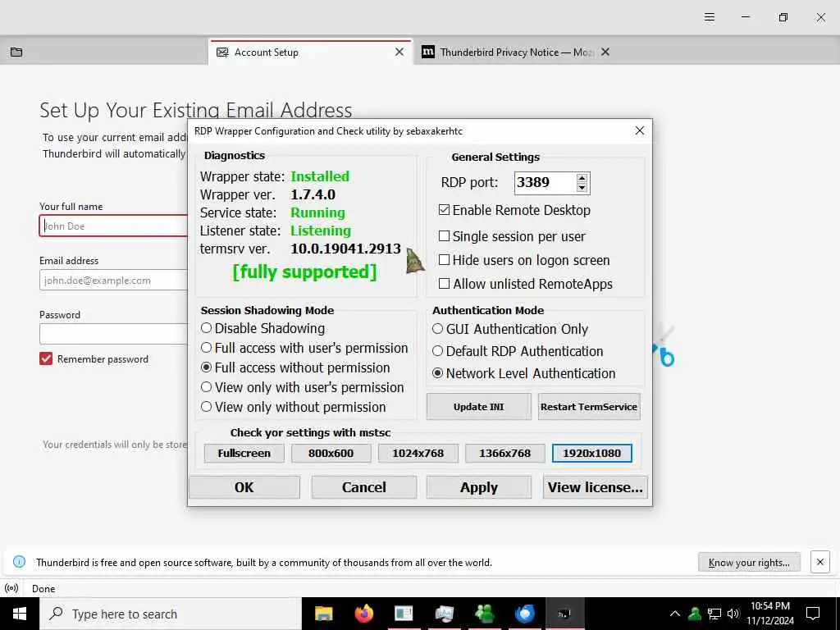The width and height of the screenshot is (840, 630).
Task: Test mstsc at 1366x768
Action: [x=505, y=453]
